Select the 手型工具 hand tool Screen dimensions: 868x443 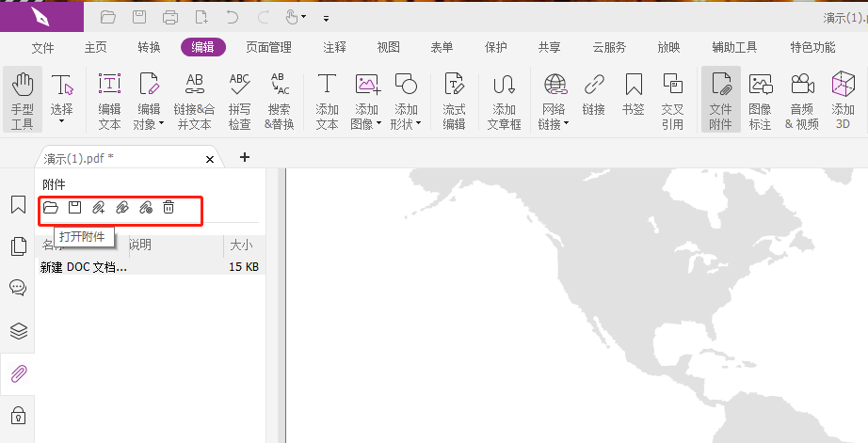pyautogui.click(x=23, y=100)
